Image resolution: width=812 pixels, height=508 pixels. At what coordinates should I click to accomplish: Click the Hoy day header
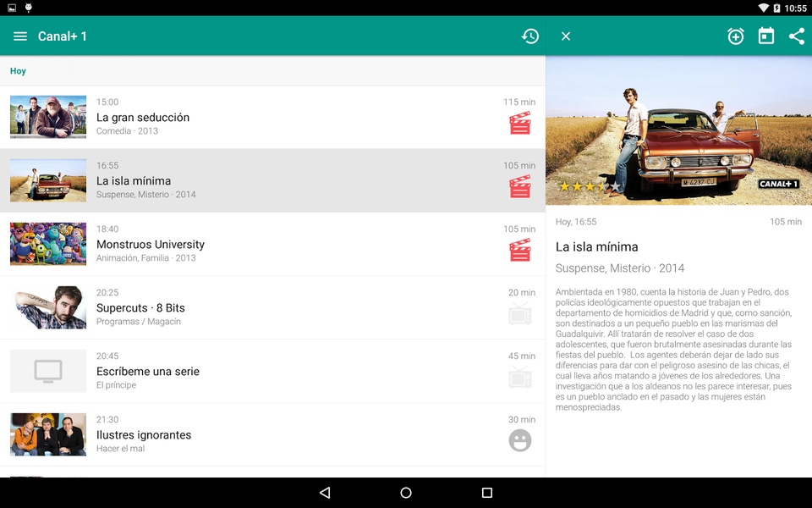coord(18,71)
